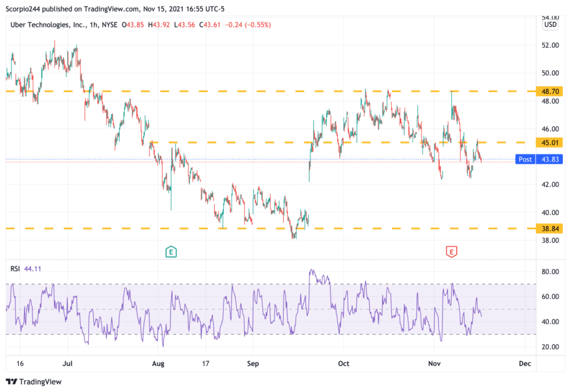Open the TradingView logo link
The width and height of the screenshot is (571, 392).
(x=34, y=382)
